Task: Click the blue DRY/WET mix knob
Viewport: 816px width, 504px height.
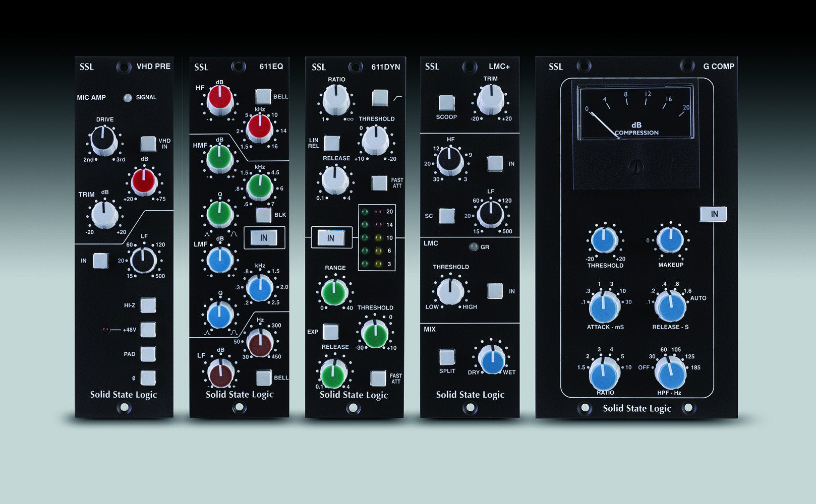Action: 491,359
